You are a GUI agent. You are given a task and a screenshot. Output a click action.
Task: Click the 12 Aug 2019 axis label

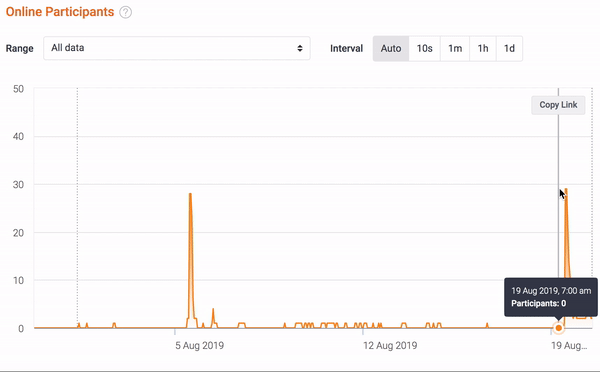point(390,346)
